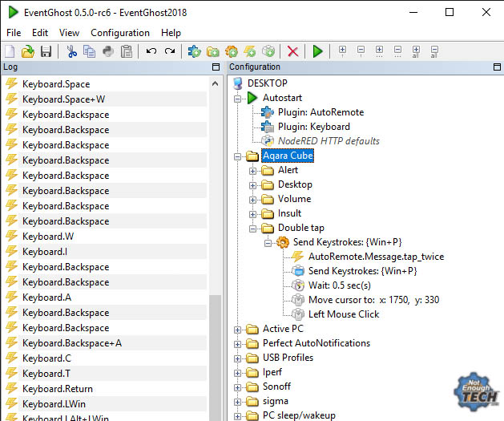Click the Open file toolbar icon
This screenshot has height=421, width=504.
28,51
